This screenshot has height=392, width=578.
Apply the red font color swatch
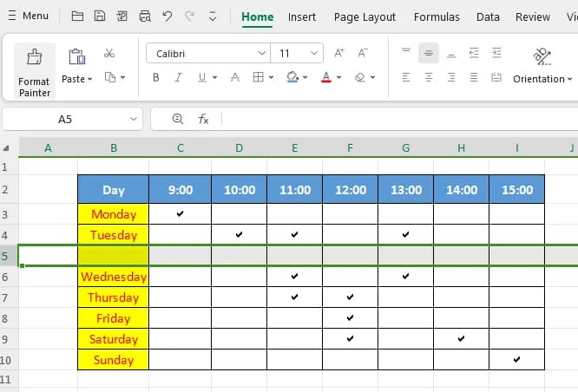(326, 78)
